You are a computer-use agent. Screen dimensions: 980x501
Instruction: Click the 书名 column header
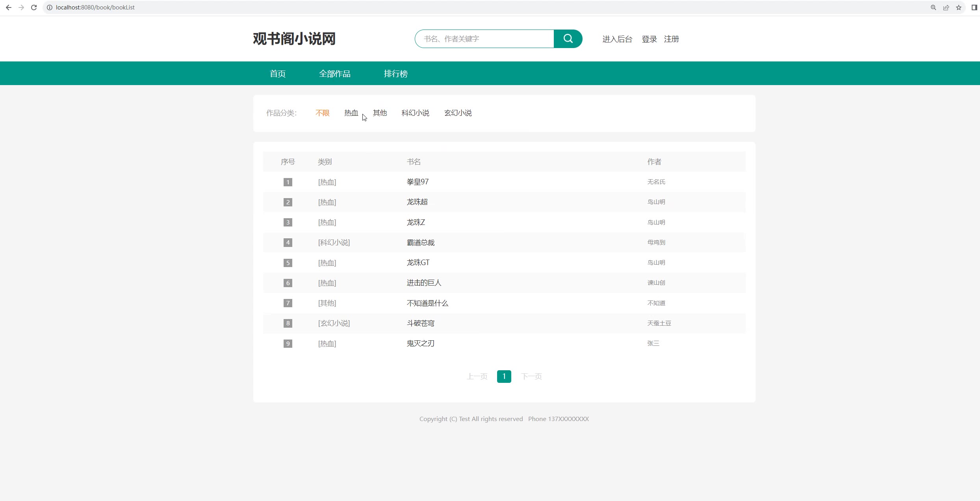pyautogui.click(x=414, y=162)
